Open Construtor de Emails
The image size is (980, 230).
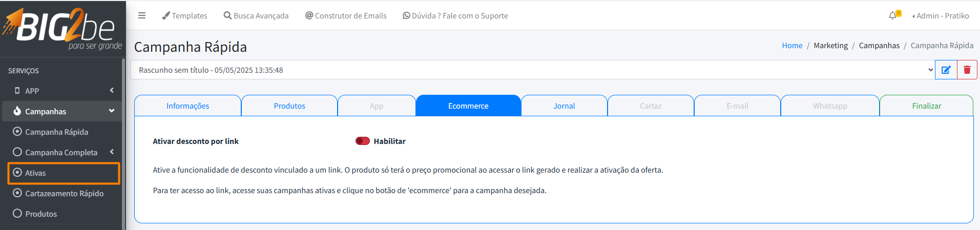[x=346, y=15]
